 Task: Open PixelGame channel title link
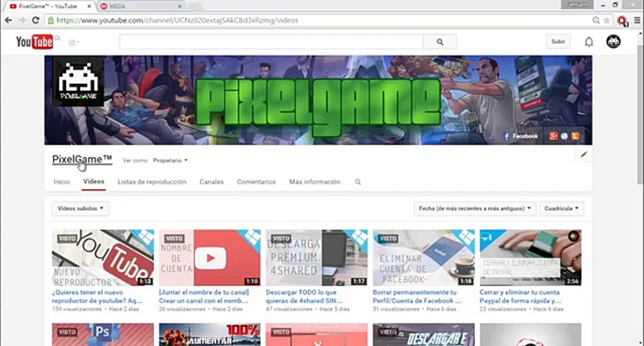(82, 160)
